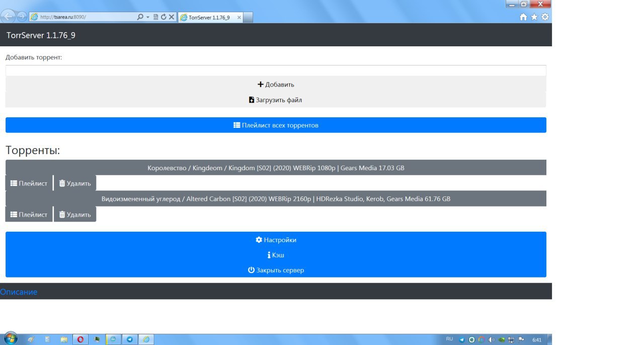Click the system clock showing 6:41
This screenshot has height=345, width=644.
[x=537, y=340]
